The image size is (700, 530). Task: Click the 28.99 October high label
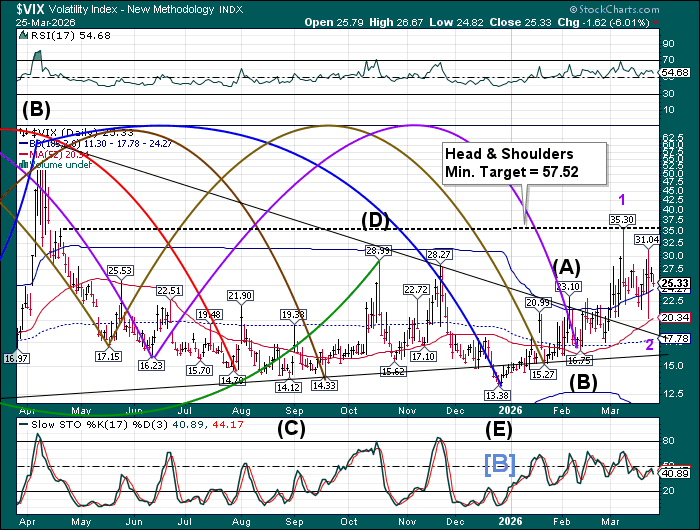click(377, 250)
